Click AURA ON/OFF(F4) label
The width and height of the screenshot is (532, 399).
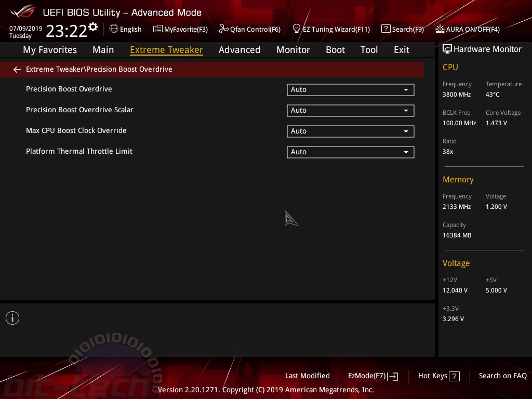click(x=473, y=30)
